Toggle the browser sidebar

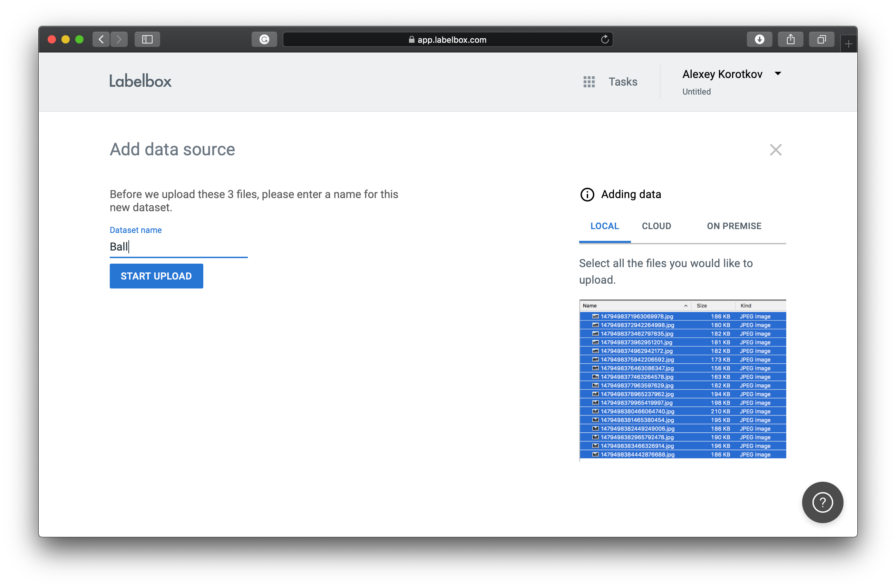[147, 39]
